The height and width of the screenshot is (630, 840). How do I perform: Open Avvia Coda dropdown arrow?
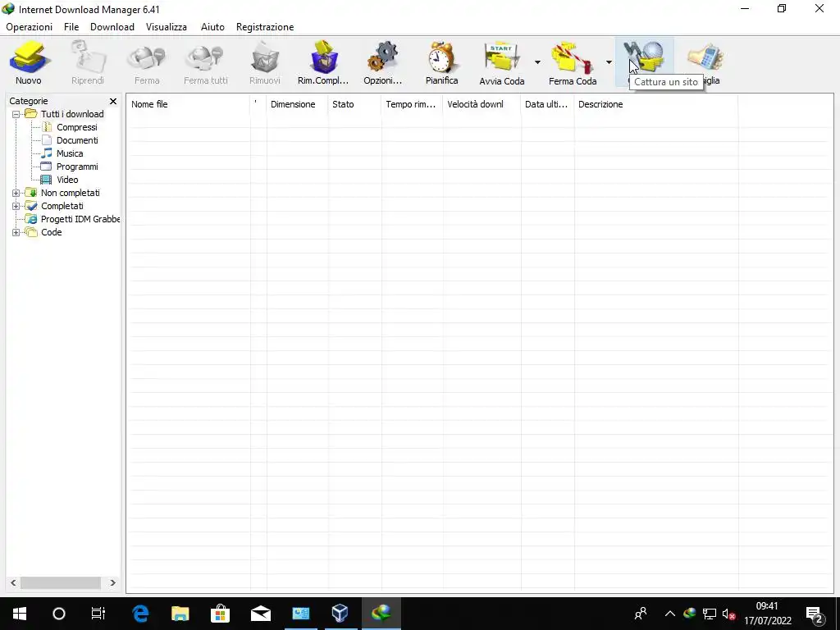point(537,62)
